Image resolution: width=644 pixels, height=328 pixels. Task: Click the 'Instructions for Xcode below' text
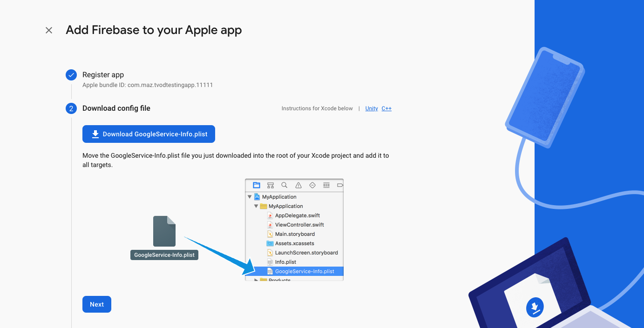point(317,108)
